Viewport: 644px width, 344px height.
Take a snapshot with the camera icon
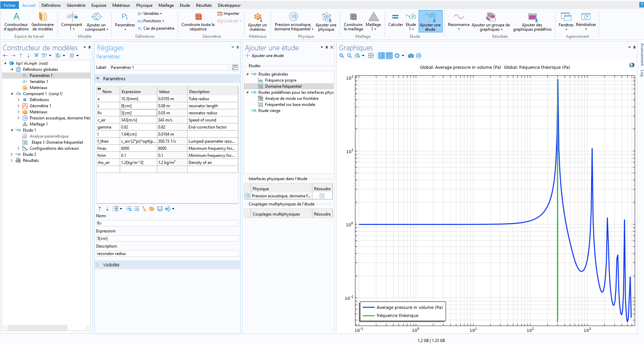point(411,56)
